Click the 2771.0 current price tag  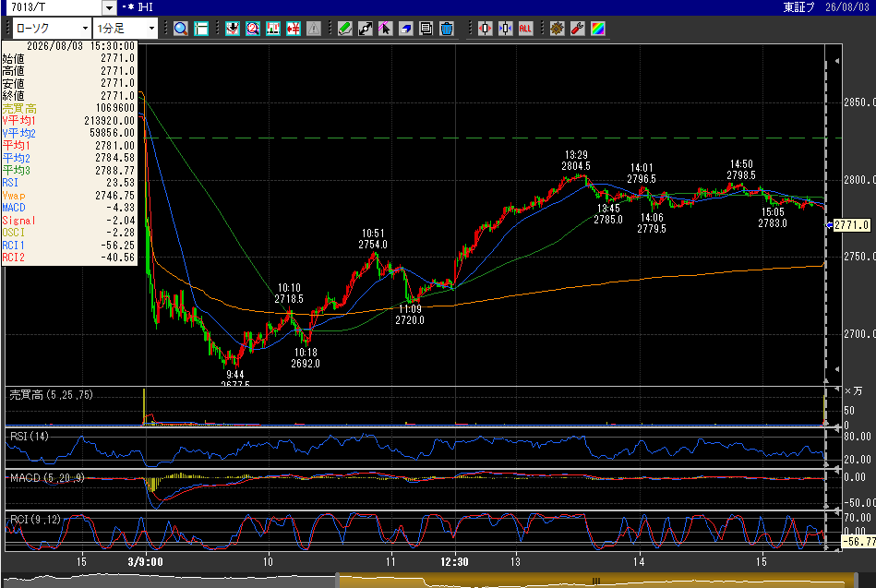(851, 225)
